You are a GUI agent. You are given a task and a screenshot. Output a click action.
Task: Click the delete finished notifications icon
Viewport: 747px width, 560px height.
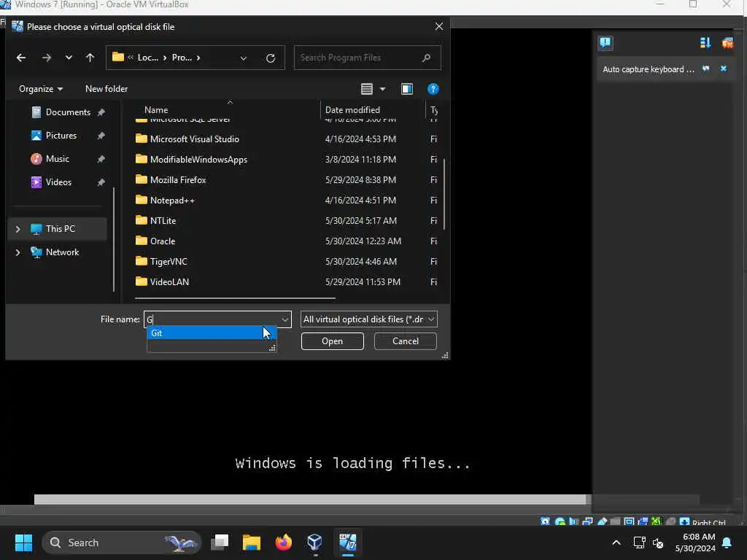pyautogui.click(x=727, y=43)
